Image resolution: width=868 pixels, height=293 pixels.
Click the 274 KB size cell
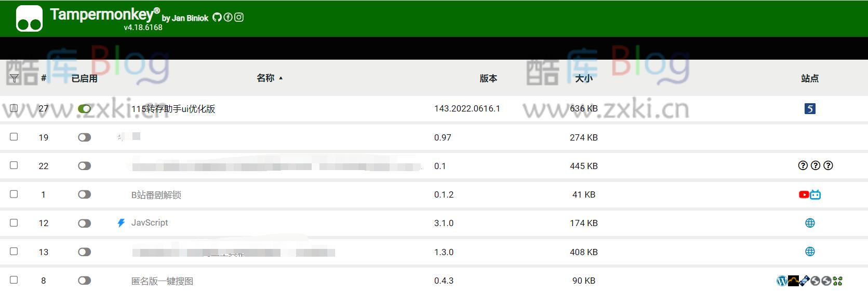(x=584, y=137)
